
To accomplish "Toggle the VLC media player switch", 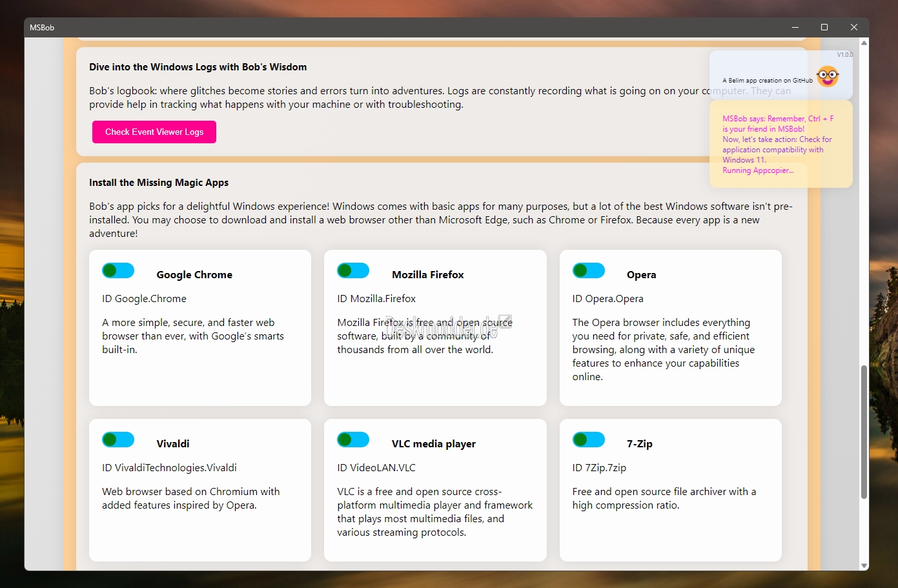I will pyautogui.click(x=353, y=440).
